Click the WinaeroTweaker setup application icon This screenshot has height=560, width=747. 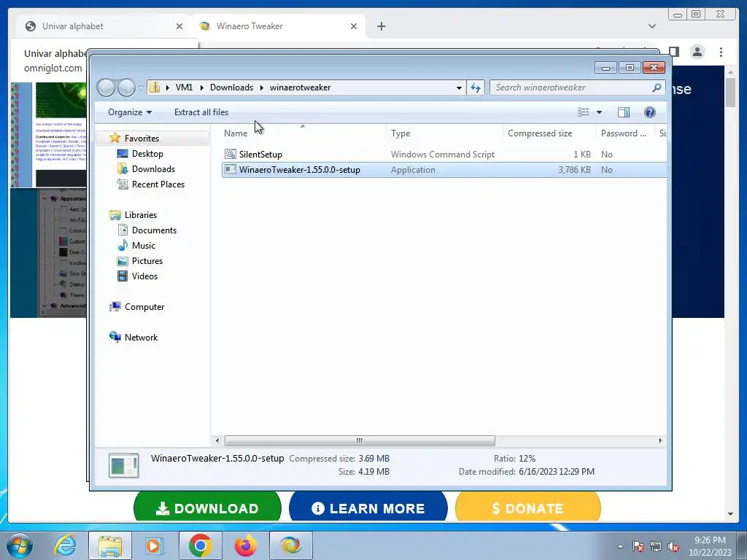point(230,169)
